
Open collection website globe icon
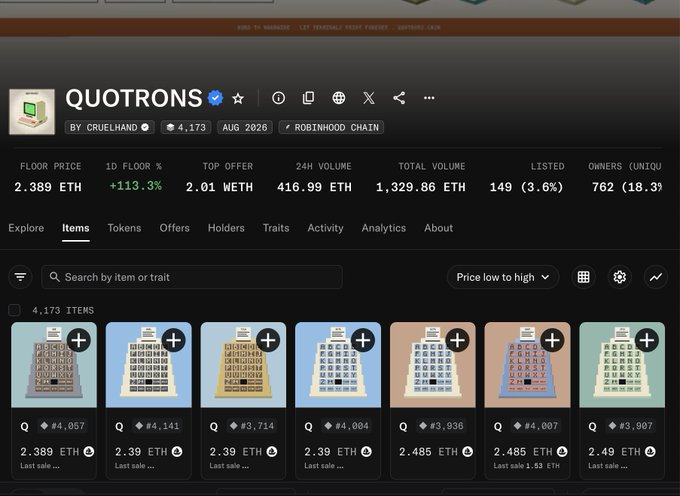click(339, 98)
